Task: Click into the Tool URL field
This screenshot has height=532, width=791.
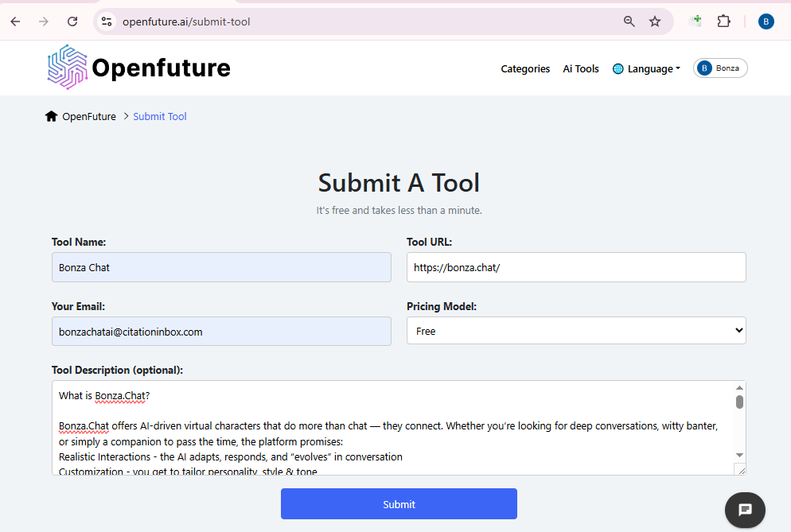Action: pos(576,267)
